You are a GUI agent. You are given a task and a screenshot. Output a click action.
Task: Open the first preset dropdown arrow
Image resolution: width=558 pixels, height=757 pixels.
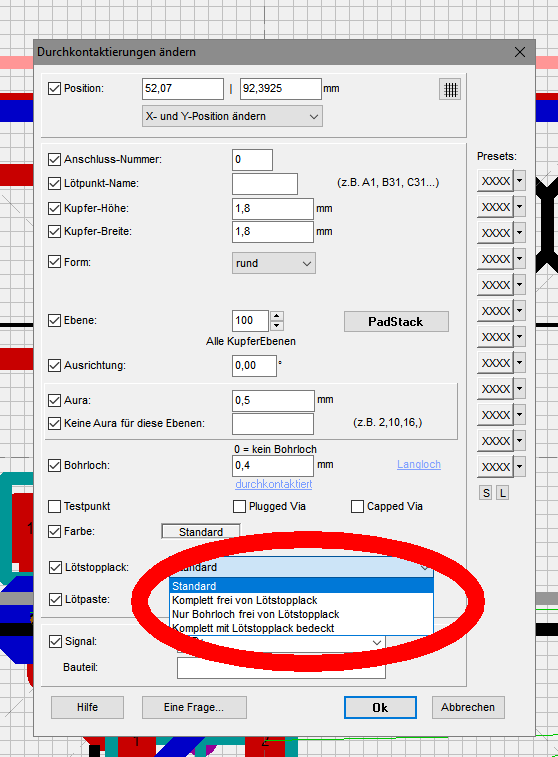[519, 181]
